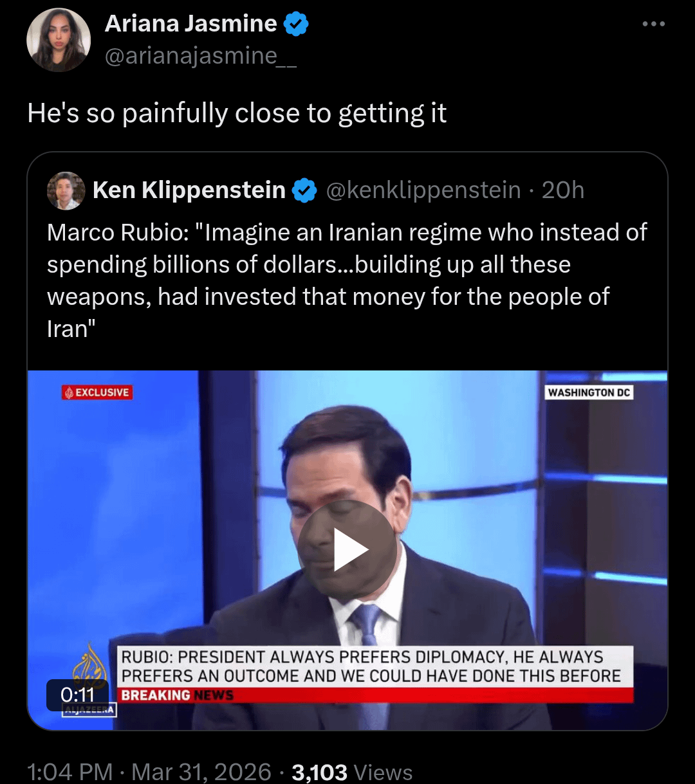Open the quoted tweet about Marco Rubio
This screenshot has height=784, width=695.
point(347,280)
